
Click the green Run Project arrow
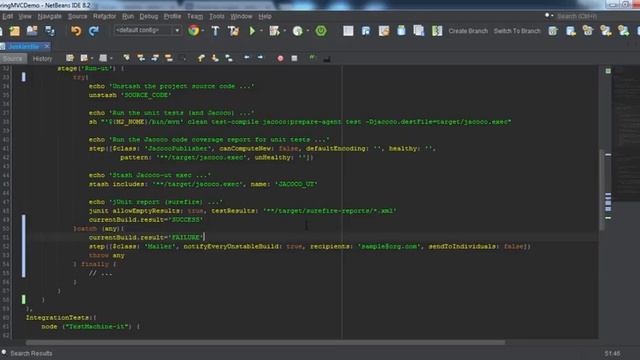tap(252, 31)
